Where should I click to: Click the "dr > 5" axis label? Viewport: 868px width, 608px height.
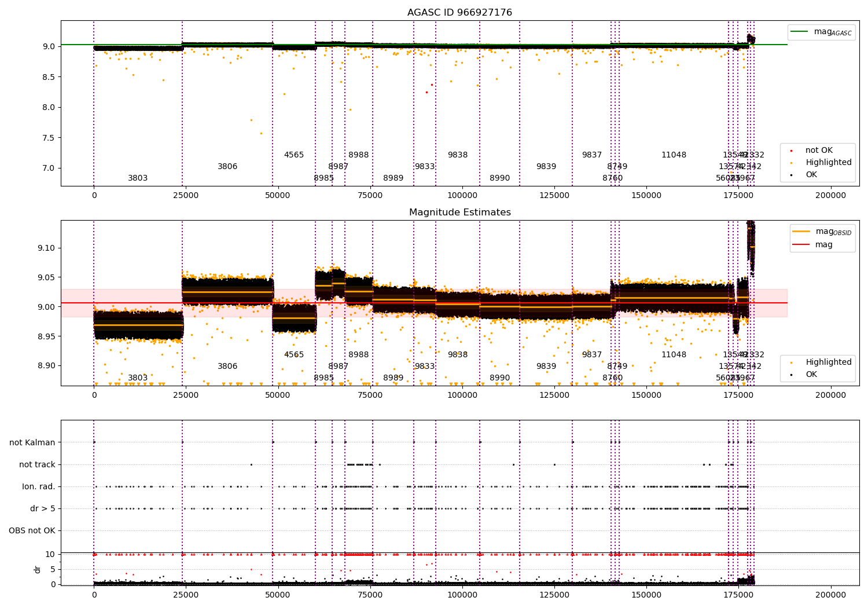43,508
